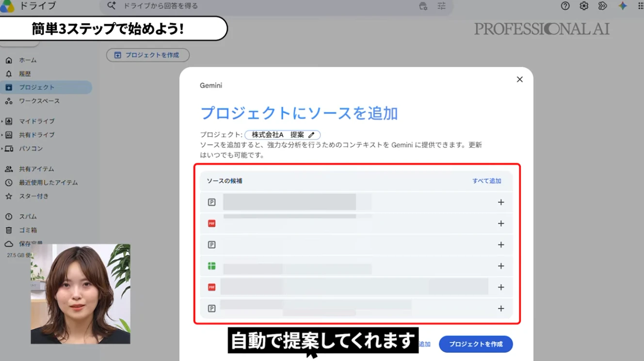Open the Settings gear icon
The image size is (644, 361).
point(584,6)
